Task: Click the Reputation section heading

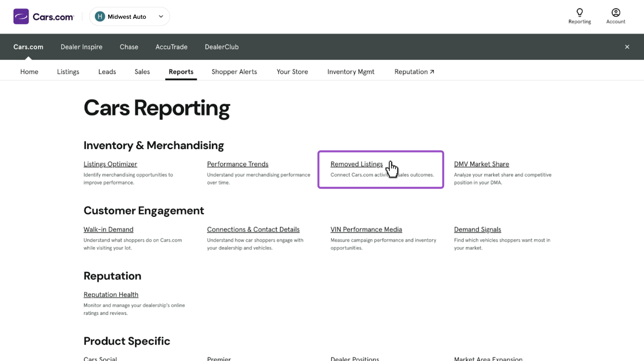Action: point(112,276)
